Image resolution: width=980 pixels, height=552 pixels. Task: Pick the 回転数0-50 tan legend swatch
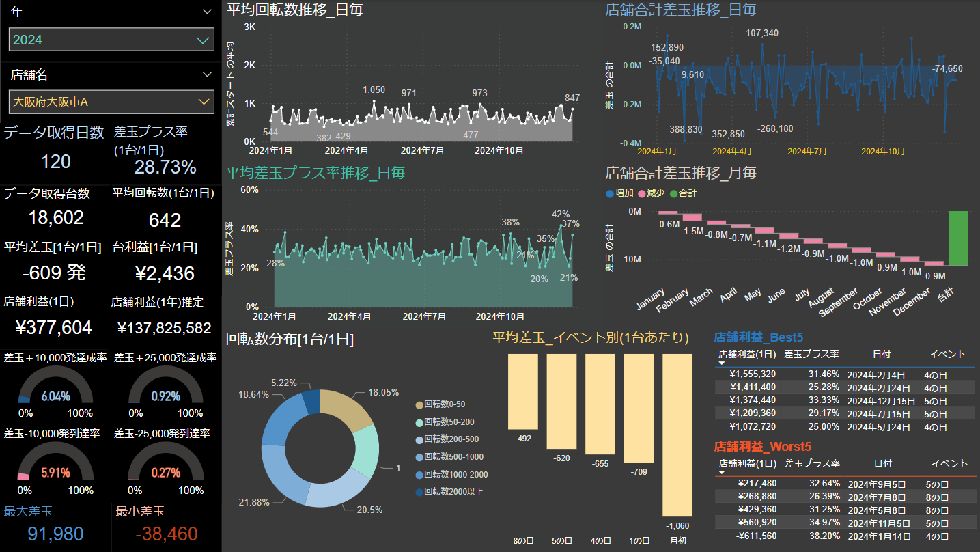click(x=419, y=404)
